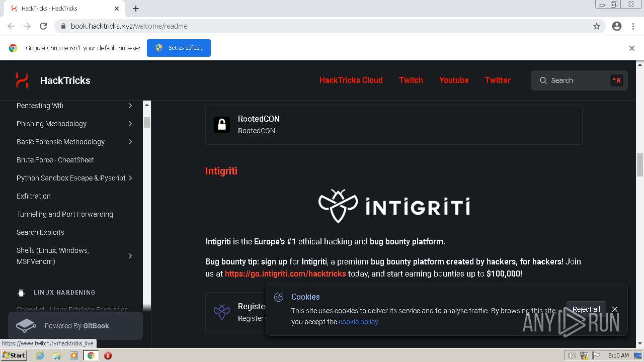This screenshot has width=644, height=362.
Task: Click the volume tray icon
Action: pos(572,355)
